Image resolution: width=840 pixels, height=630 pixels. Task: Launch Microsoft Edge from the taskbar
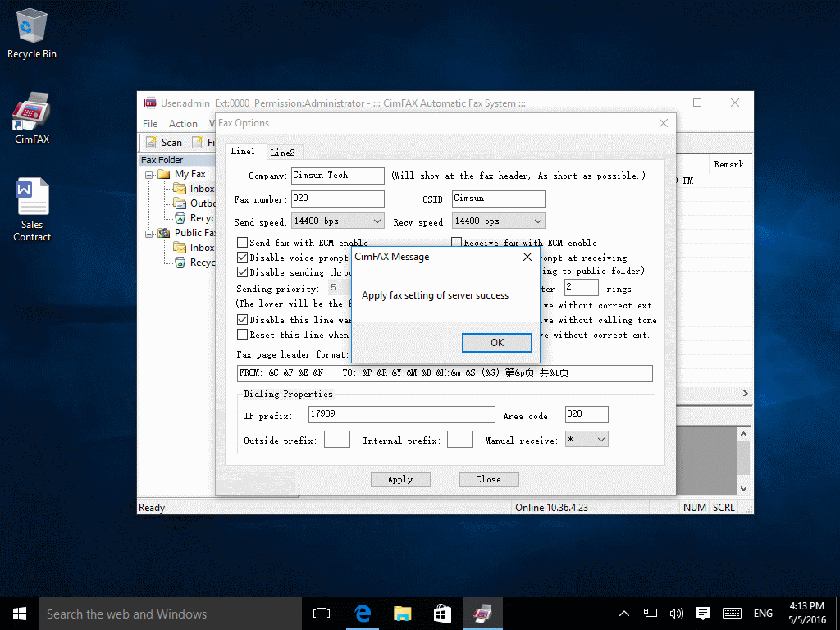pos(363,614)
